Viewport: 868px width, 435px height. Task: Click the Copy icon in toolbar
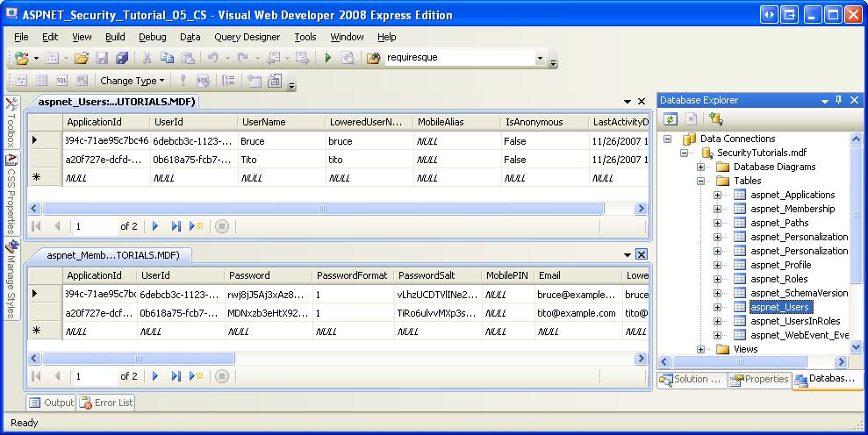click(167, 58)
